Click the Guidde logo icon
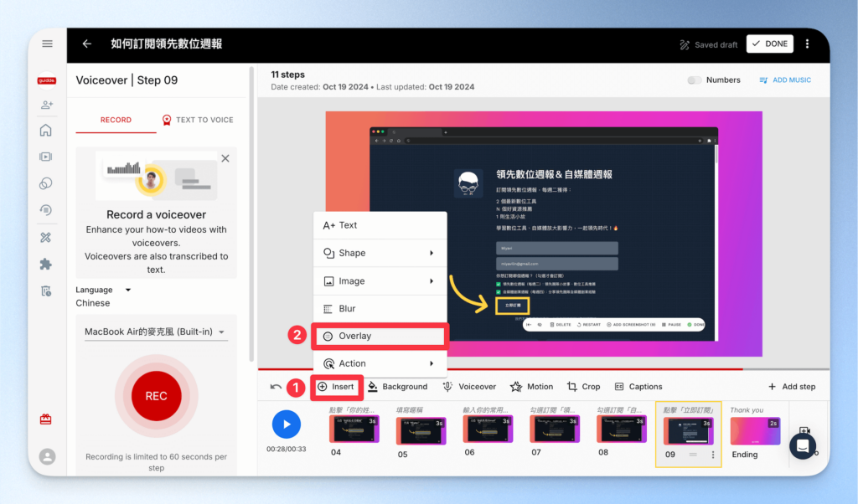 pyautogui.click(x=47, y=80)
